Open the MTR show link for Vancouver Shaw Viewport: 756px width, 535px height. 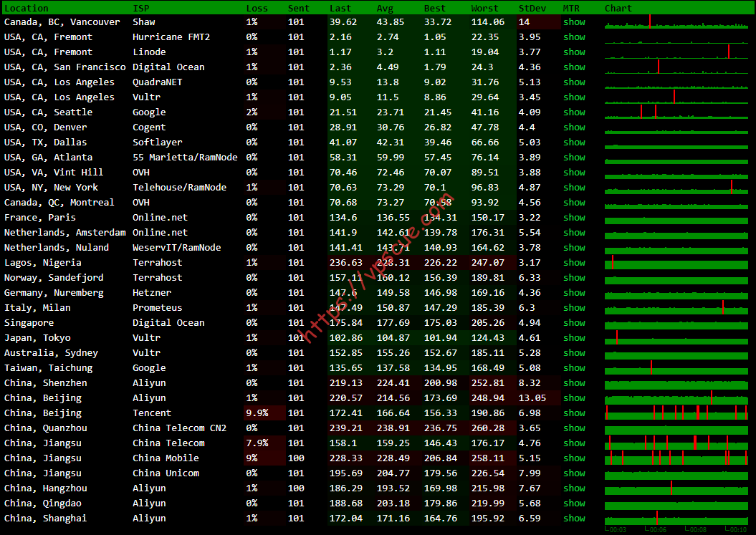pyautogui.click(x=574, y=22)
